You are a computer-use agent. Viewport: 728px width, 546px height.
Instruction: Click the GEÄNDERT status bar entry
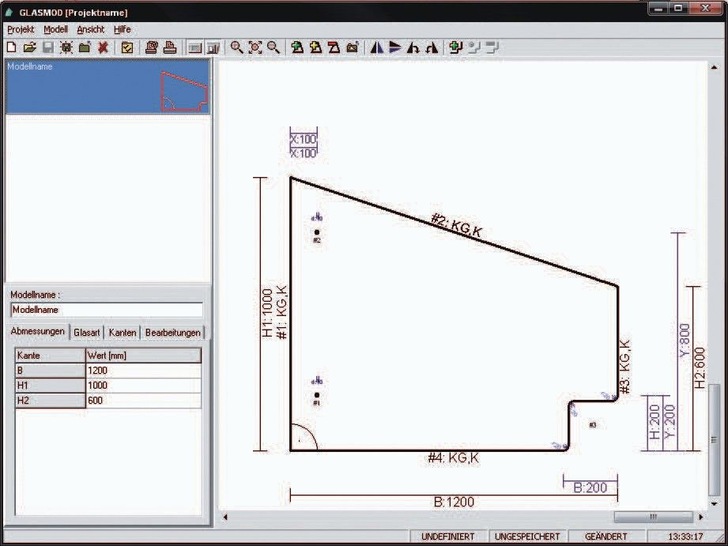click(x=606, y=536)
